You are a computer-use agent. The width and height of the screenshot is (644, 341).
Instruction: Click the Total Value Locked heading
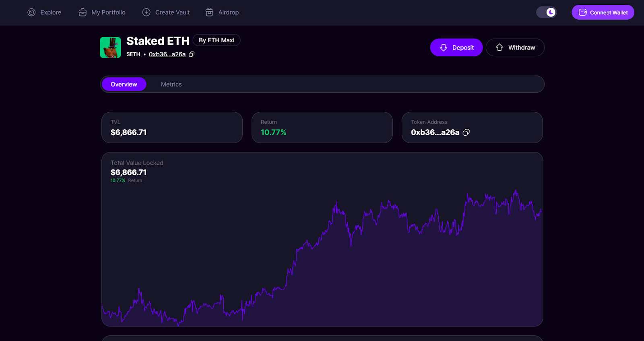(137, 163)
